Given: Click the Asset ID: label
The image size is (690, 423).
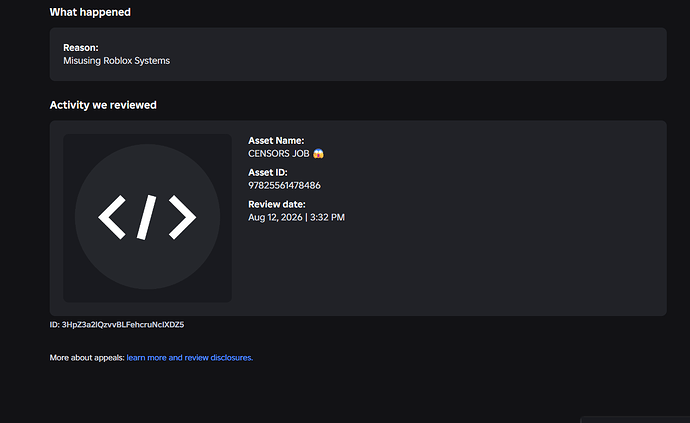Looking at the screenshot, I should pyautogui.click(x=268, y=173).
